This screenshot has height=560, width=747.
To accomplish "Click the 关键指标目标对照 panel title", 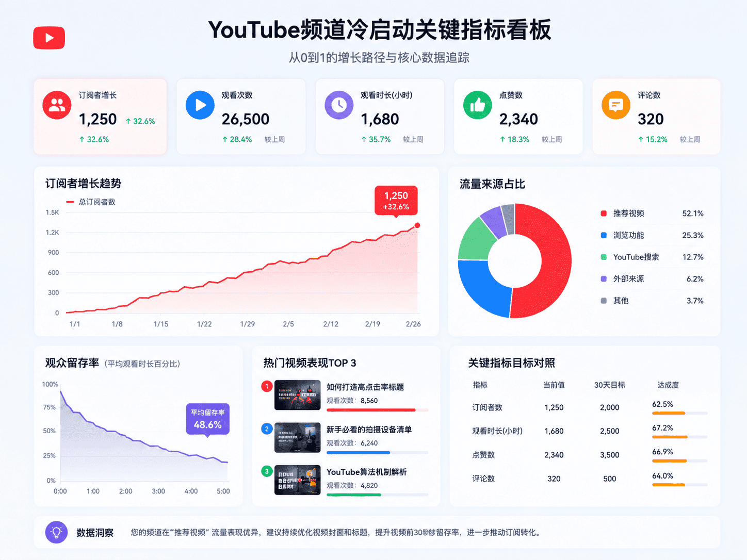I will tap(511, 363).
